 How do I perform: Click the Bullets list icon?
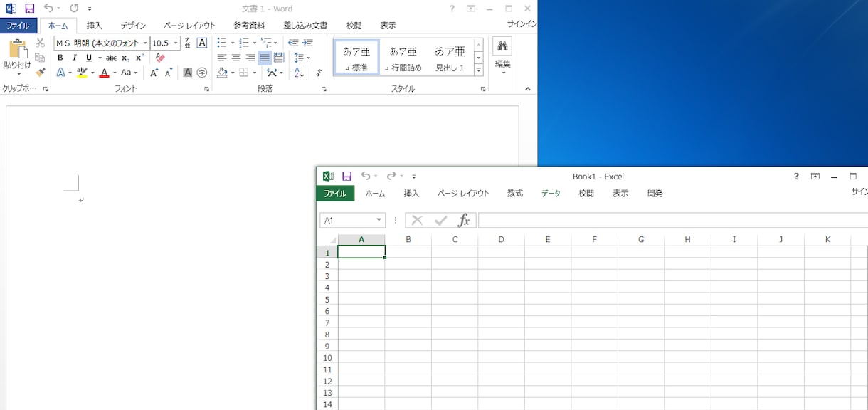point(222,43)
